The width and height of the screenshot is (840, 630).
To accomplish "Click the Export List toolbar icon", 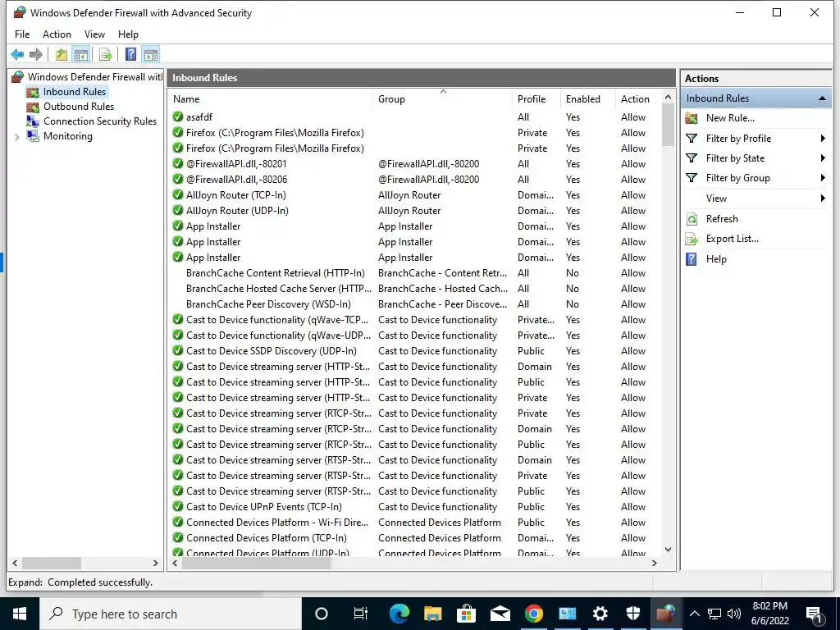I will [106, 54].
